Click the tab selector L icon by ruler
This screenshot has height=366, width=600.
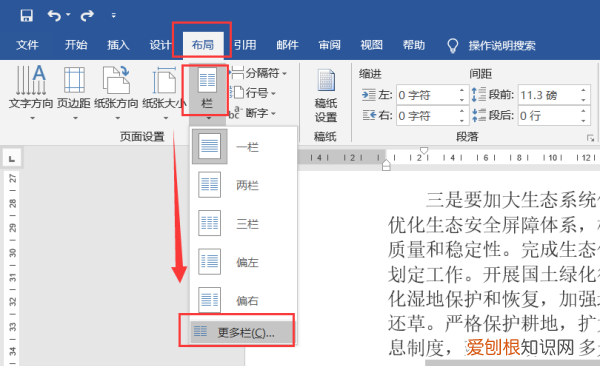[12, 158]
